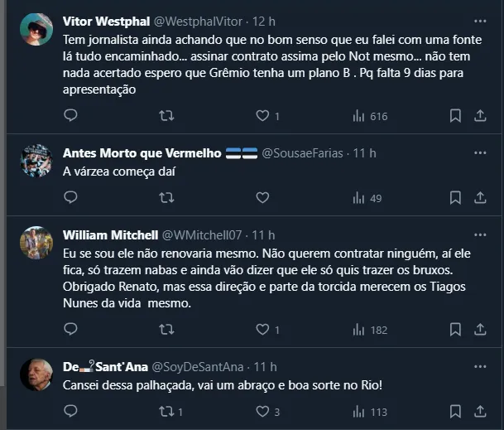Open Vitor Westphal's profile picture
504x430 pixels.
36,30
